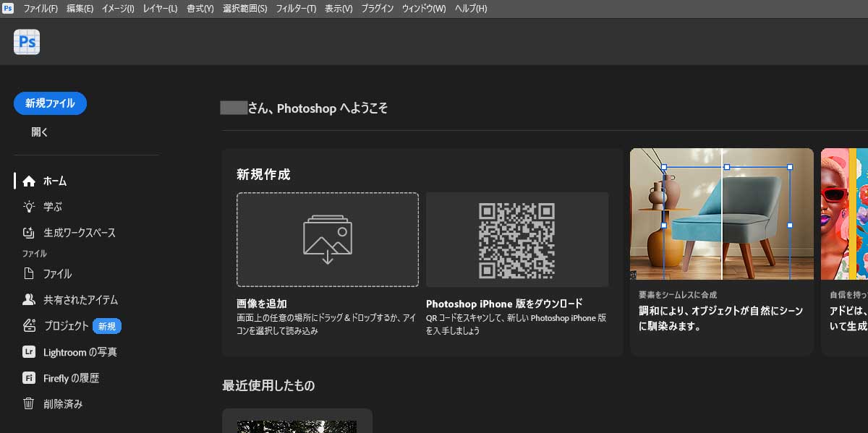The height and width of the screenshot is (433, 868).
Task: Select the ホーム house icon
Action: tap(29, 181)
